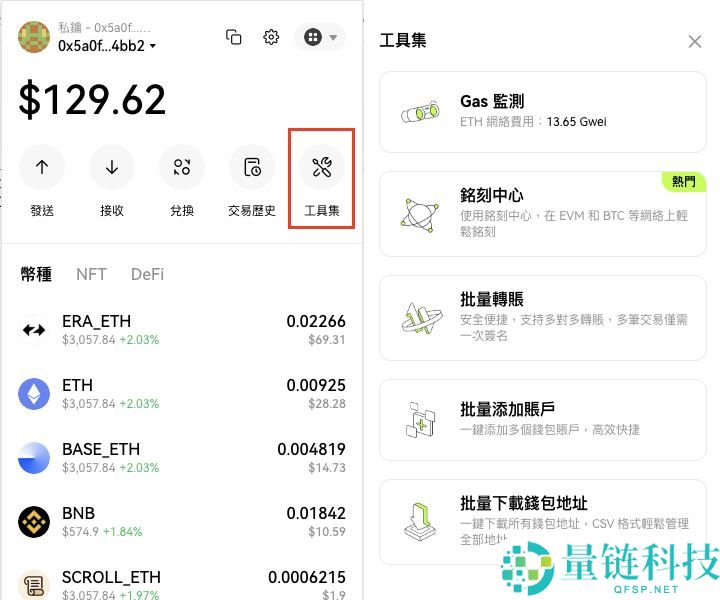Image resolution: width=720 pixels, height=600 pixels.
Task: Click the wallet avatar image
Action: click(34, 37)
